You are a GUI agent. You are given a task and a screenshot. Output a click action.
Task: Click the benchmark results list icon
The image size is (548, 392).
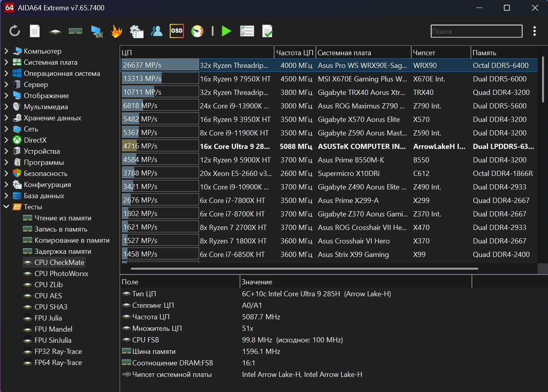coord(247,31)
